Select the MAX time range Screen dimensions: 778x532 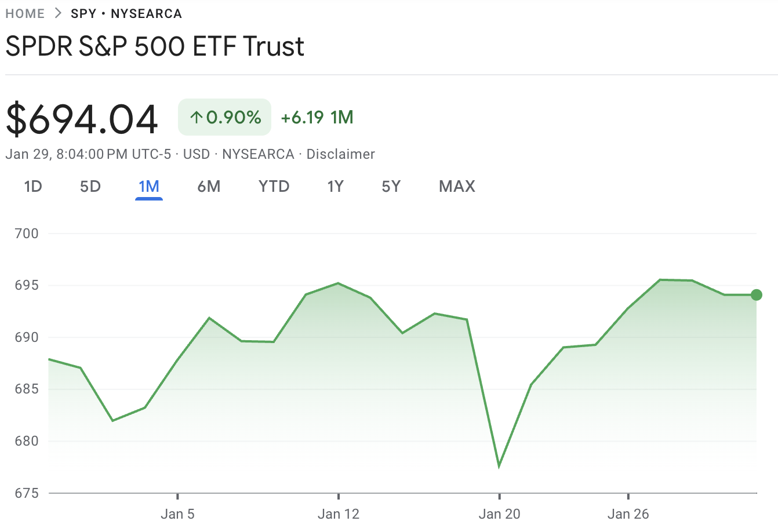point(456,186)
